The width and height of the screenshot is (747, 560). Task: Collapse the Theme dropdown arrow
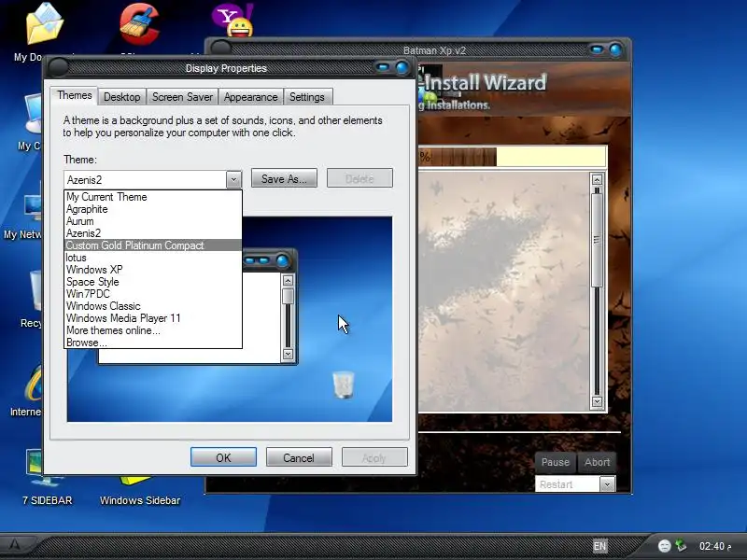coord(233,179)
